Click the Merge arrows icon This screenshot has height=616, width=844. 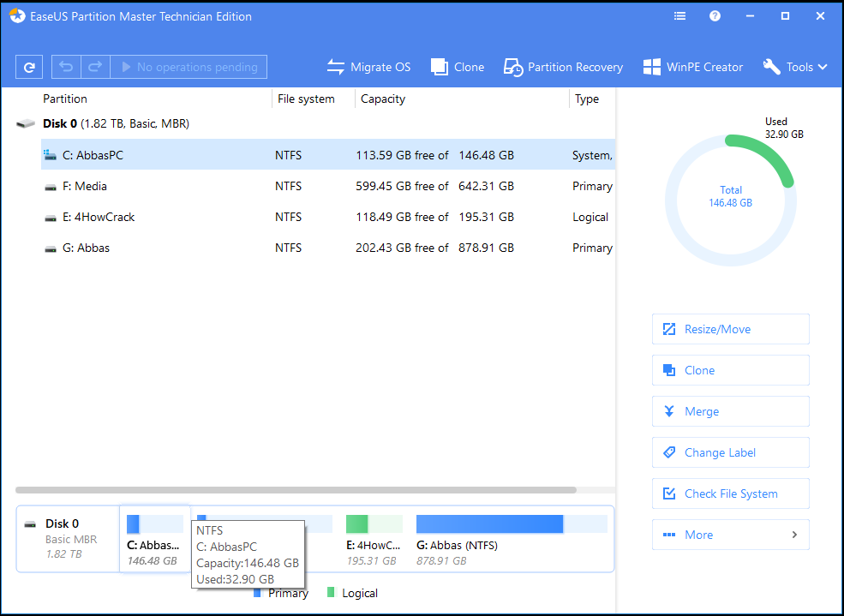[669, 411]
